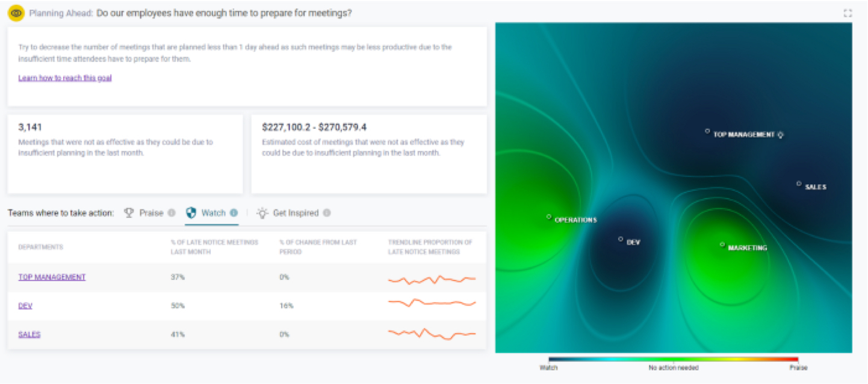Select the Dev marker on heatmap

(621, 239)
